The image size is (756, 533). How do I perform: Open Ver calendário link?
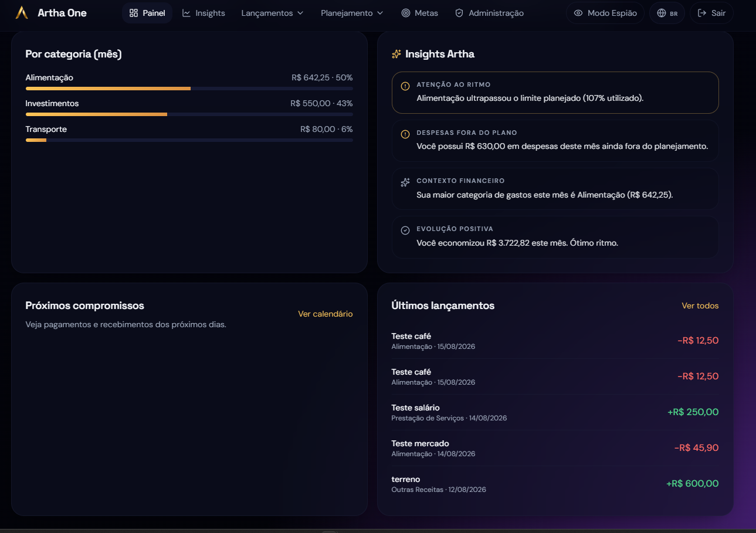[x=326, y=314]
